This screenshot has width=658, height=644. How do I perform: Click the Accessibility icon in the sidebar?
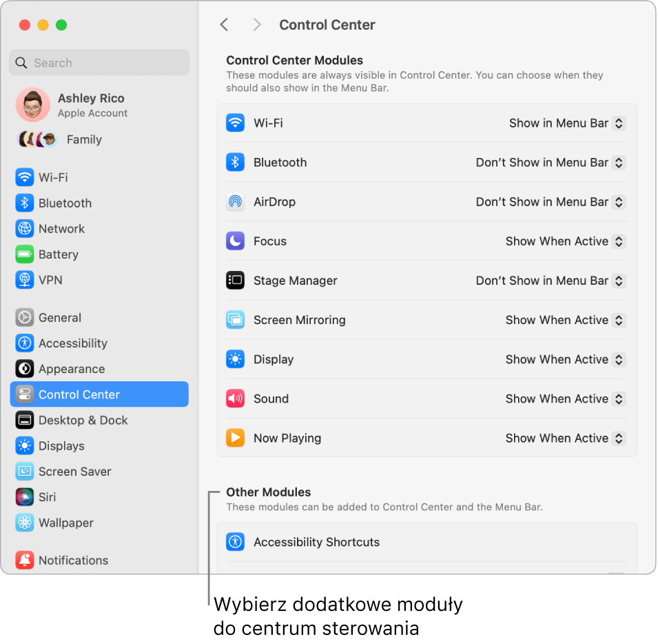(25, 343)
